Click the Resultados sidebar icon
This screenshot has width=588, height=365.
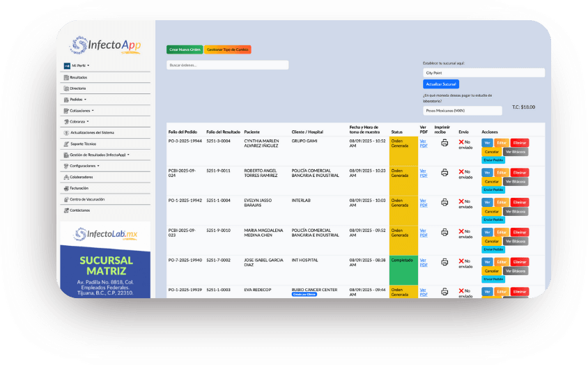[x=66, y=77]
